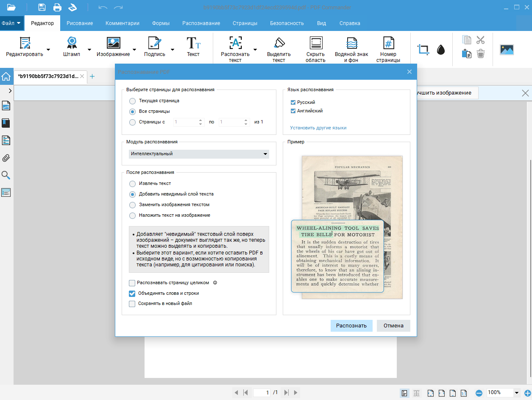This screenshot has height=400, width=532.
Task: Open the Редактировать edit tool
Action: click(x=25, y=47)
